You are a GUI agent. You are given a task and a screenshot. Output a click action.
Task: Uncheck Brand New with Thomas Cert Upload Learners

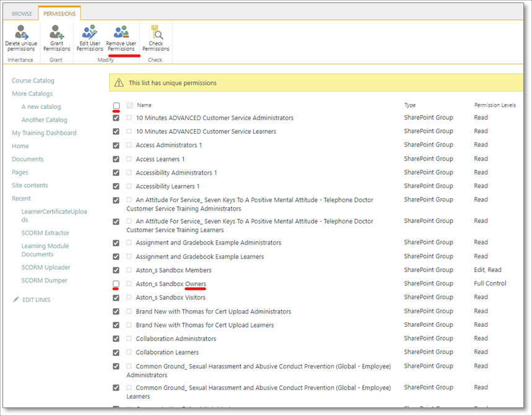point(116,325)
